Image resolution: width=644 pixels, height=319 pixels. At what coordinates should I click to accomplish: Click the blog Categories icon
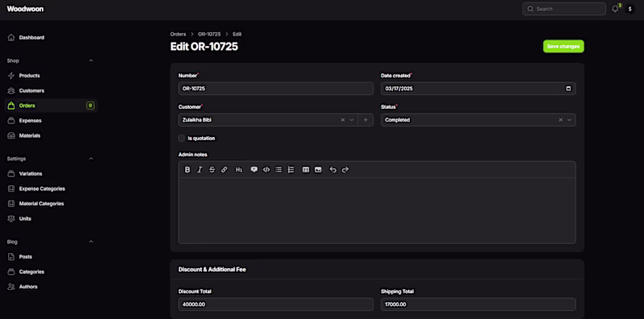pos(11,271)
